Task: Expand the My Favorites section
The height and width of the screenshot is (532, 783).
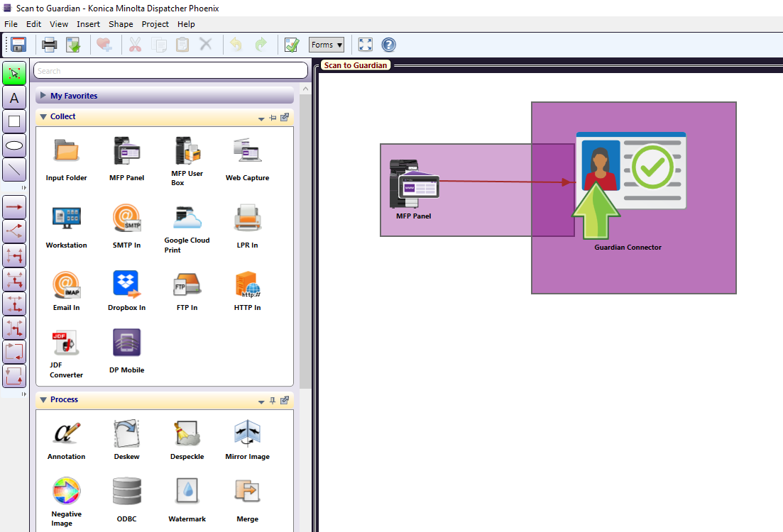Action: (x=43, y=95)
